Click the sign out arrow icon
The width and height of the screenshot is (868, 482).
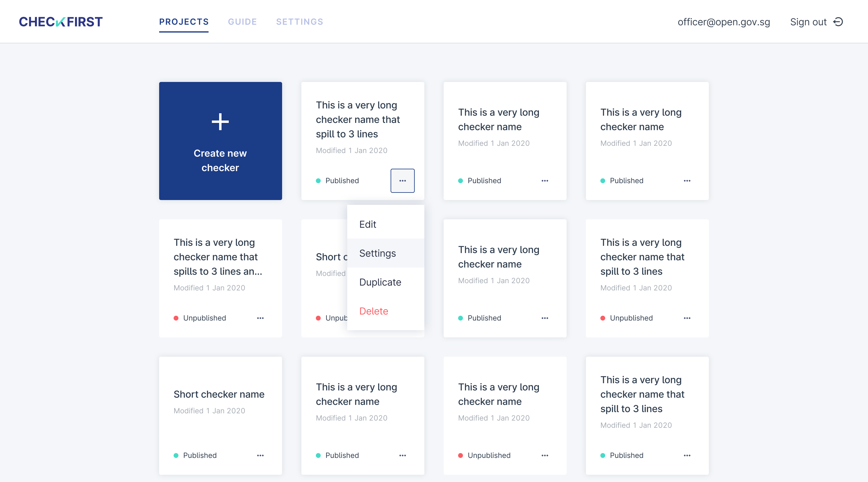pos(839,22)
